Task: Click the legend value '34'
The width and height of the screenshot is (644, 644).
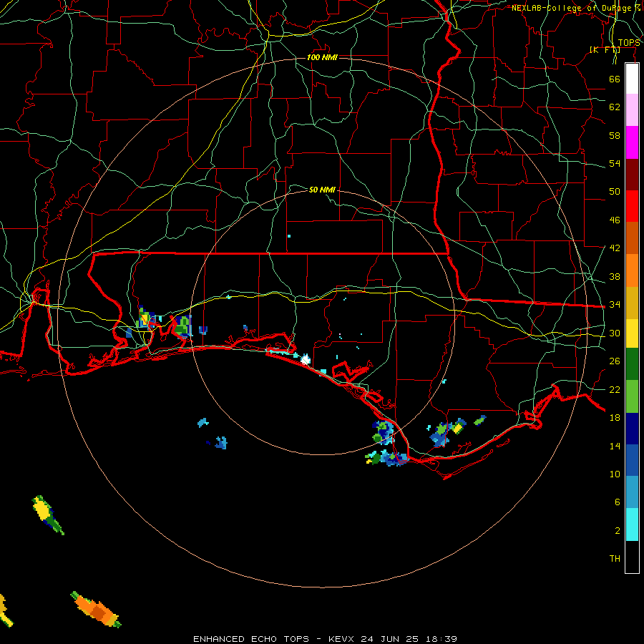Action: point(615,305)
